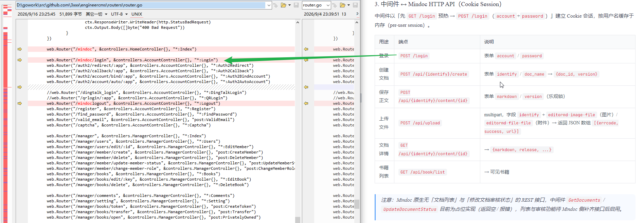
Task: Click the "/auth2/redirect/:app" router line
Action: [150, 65]
